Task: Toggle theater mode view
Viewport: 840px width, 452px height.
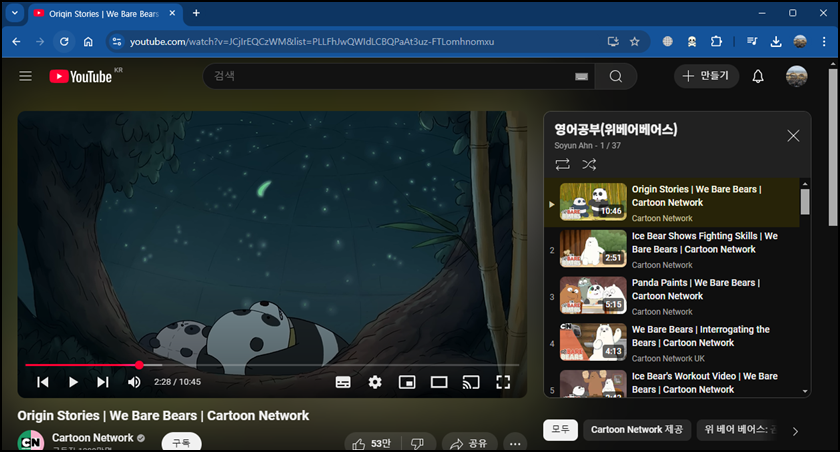Action: (439, 382)
